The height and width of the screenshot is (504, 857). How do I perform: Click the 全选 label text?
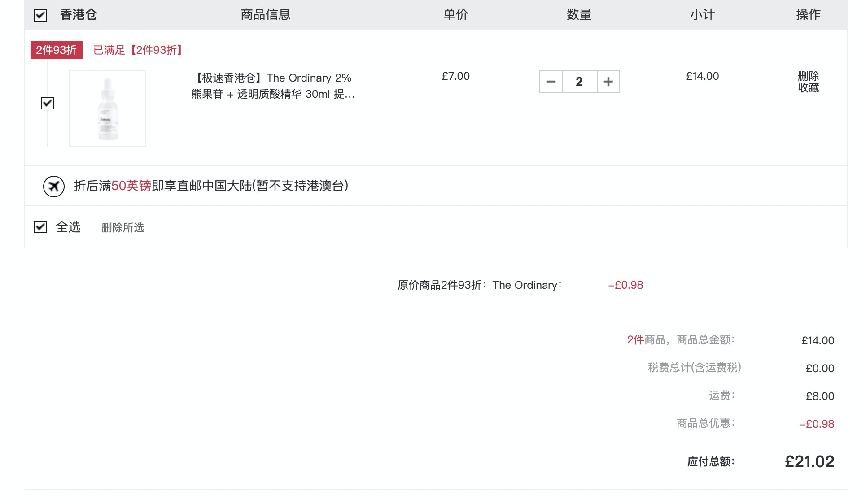pyautogui.click(x=68, y=227)
